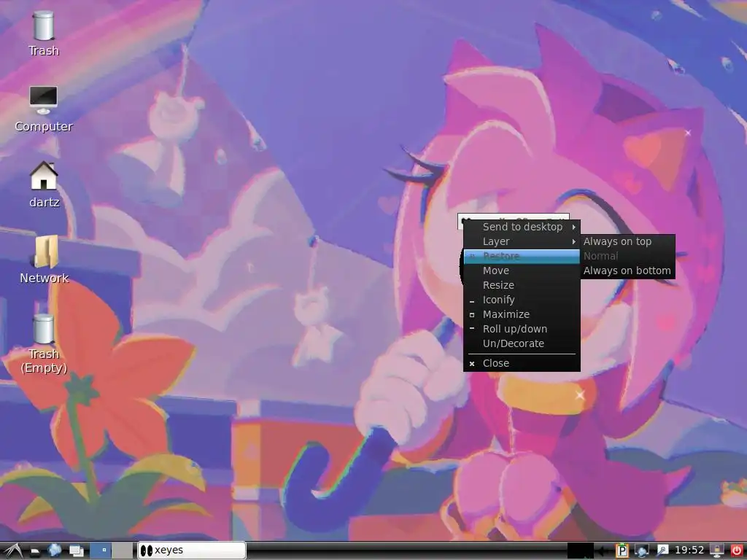This screenshot has width=747, height=560.
Task: Open the network status tray icon
Action: pyautogui.click(x=642, y=551)
